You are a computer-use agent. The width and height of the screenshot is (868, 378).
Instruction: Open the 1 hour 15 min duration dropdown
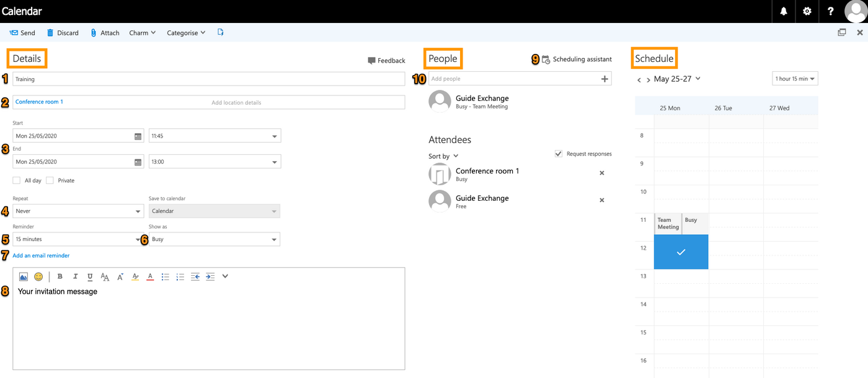(x=795, y=79)
